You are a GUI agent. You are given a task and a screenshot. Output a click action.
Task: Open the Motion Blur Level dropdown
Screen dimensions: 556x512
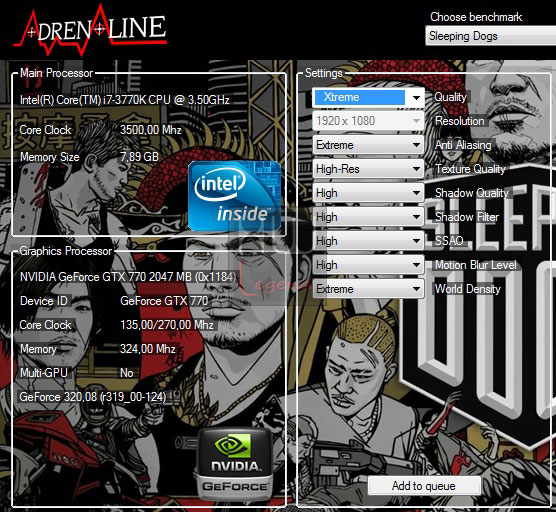pos(368,265)
